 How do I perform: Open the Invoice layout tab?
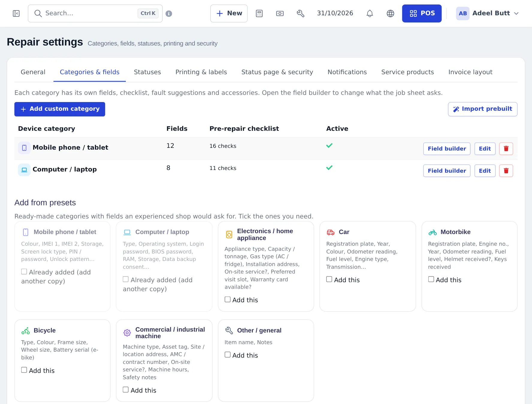[x=470, y=72]
